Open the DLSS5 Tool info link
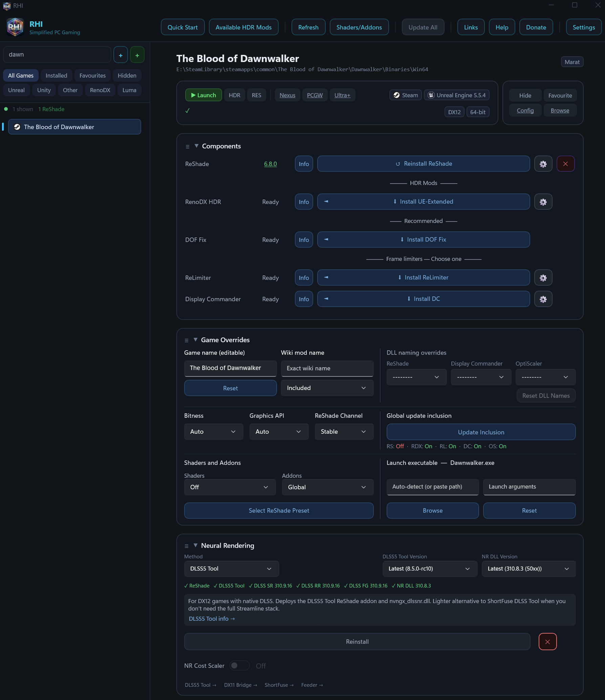605x700 pixels. (x=212, y=619)
